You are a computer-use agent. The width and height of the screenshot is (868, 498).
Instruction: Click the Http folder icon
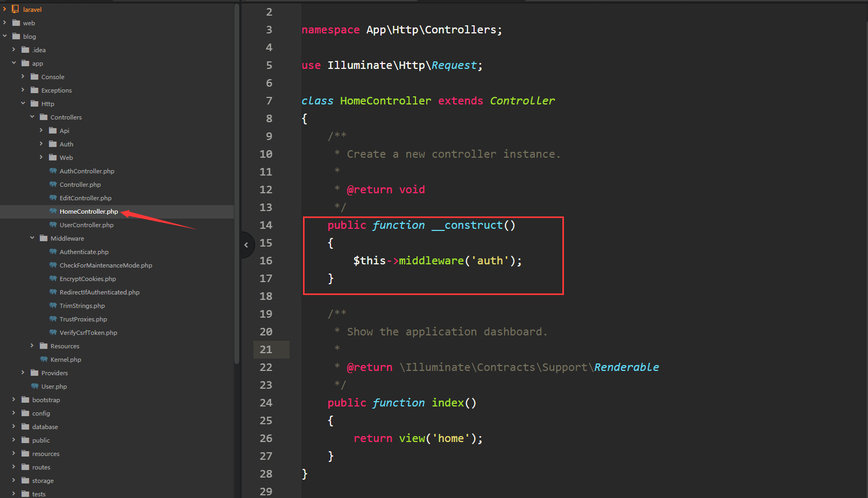[34, 103]
